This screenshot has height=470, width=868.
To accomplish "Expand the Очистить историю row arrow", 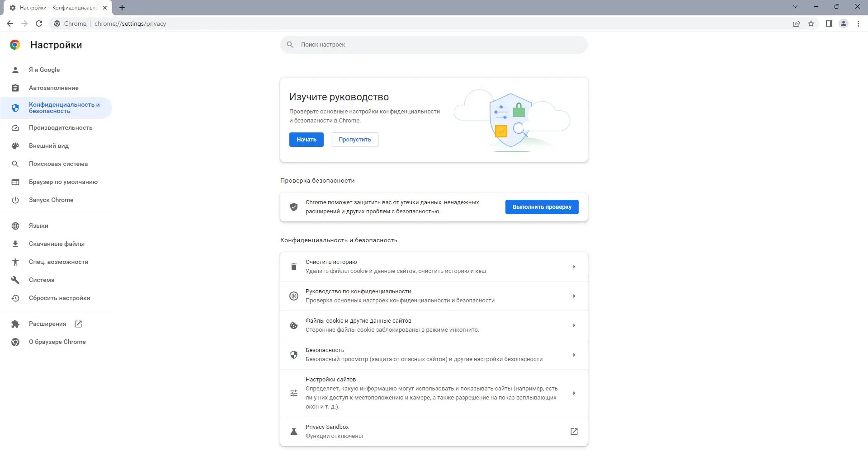I will pos(574,267).
